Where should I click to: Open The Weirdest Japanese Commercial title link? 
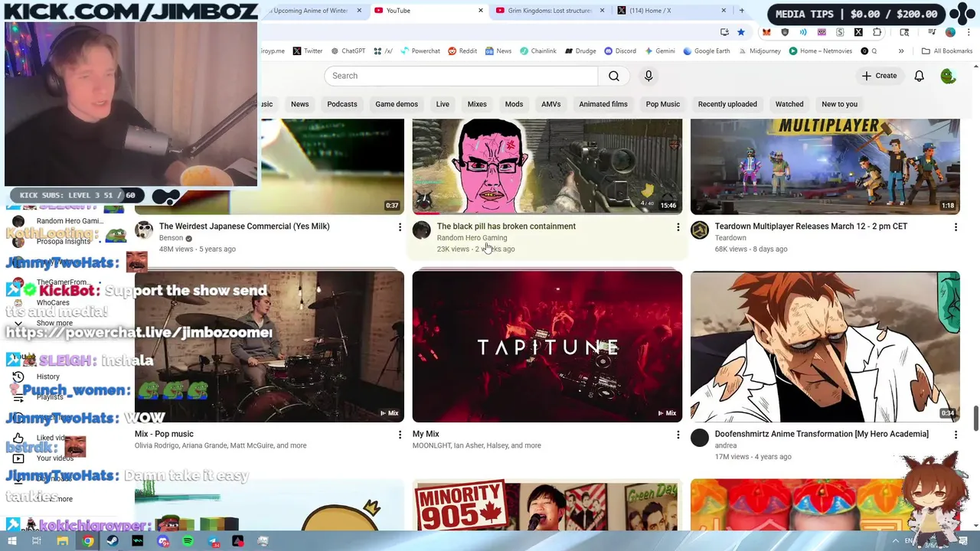point(244,227)
